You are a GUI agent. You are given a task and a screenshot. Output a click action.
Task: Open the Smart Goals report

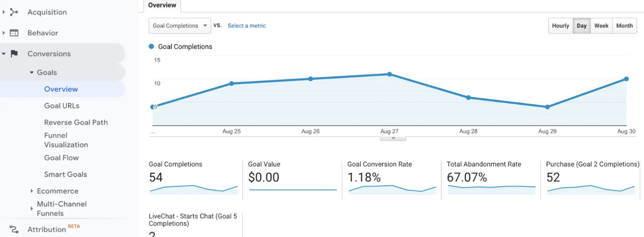(66, 174)
